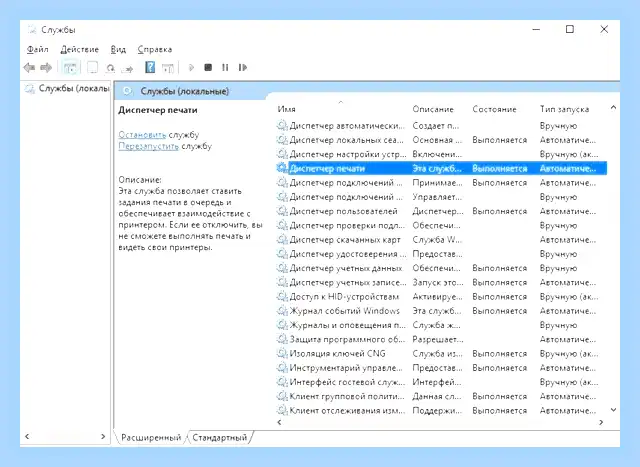Screen dimensions: 640x467
Task: Sort by the Тип запуска column header
Action: click(x=564, y=109)
